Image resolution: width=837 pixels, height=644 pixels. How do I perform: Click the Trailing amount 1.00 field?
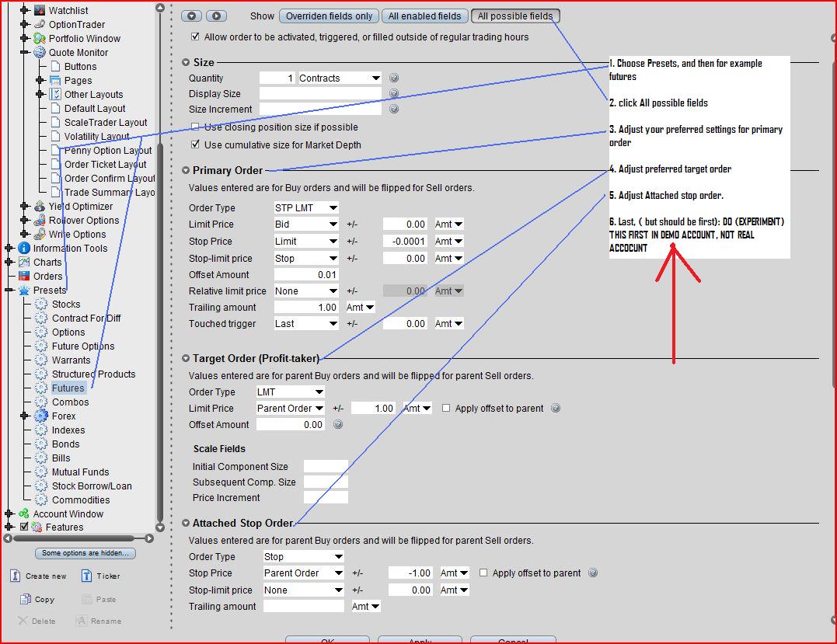pyautogui.click(x=306, y=308)
